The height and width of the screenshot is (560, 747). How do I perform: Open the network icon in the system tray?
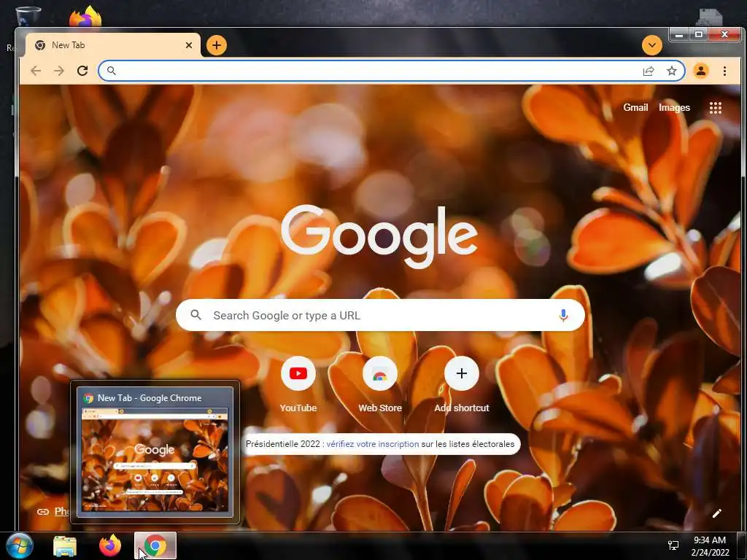coord(673,545)
